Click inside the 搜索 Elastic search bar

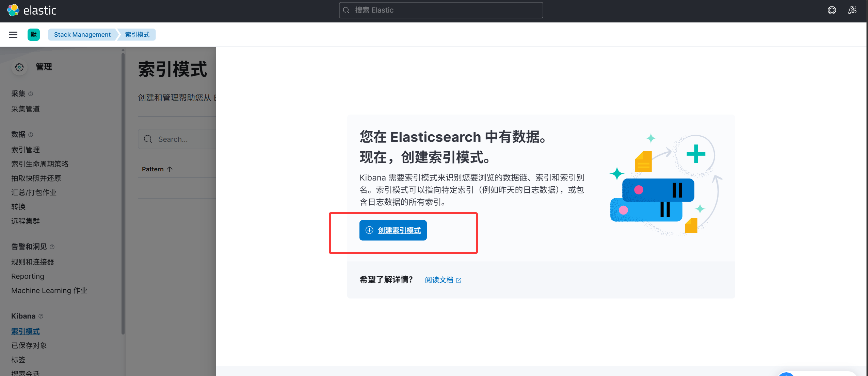[441, 10]
